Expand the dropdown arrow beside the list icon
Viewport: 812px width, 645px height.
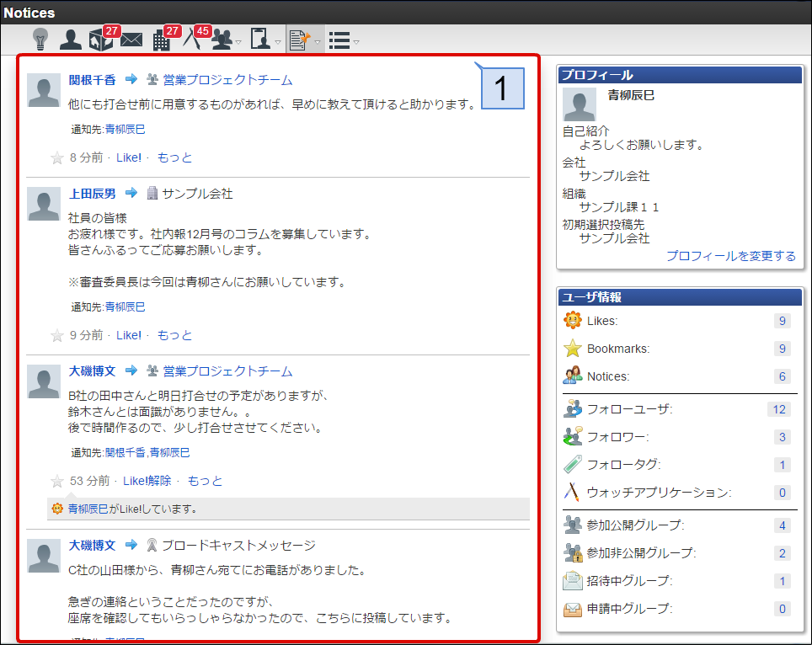[x=356, y=42]
